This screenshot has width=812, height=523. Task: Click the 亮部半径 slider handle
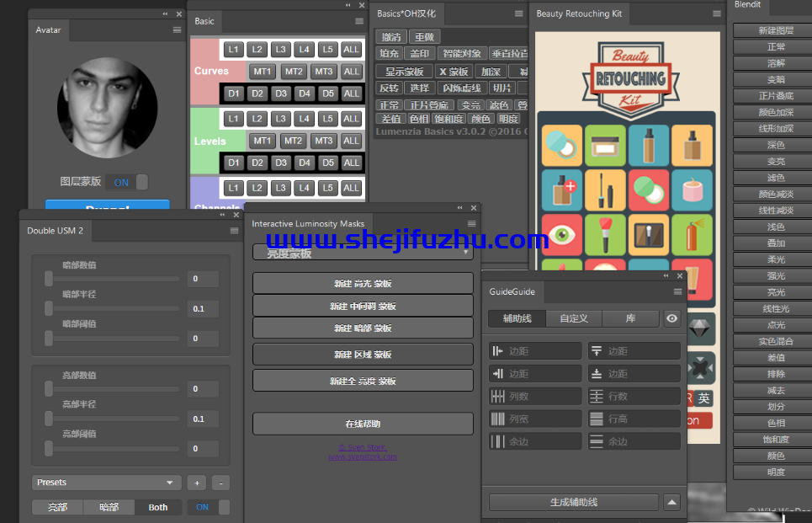click(49, 419)
